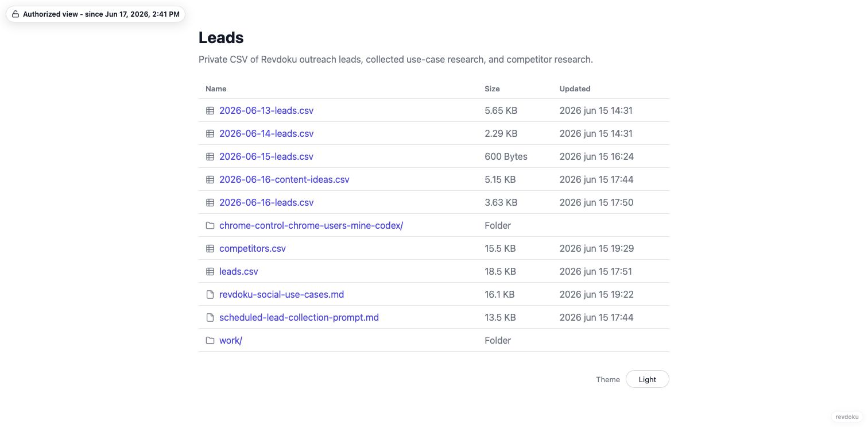This screenshot has width=868, height=427.
Task: Click the 13.5 KB size cell
Action: click(500, 317)
